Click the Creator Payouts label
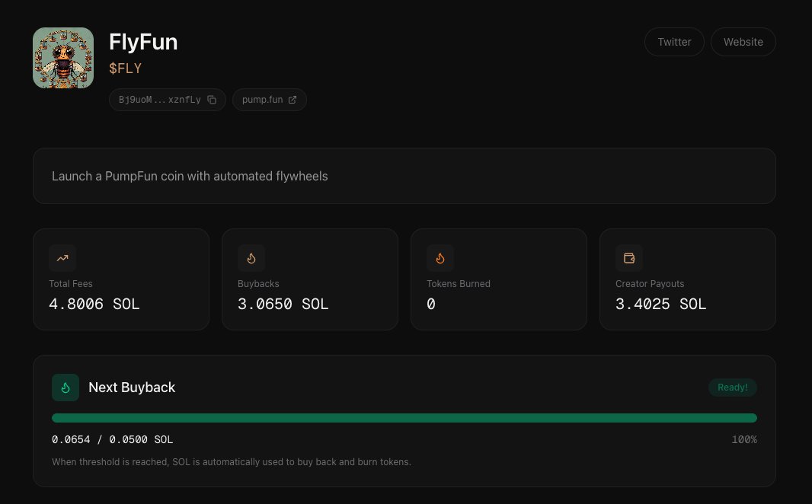 pos(650,283)
